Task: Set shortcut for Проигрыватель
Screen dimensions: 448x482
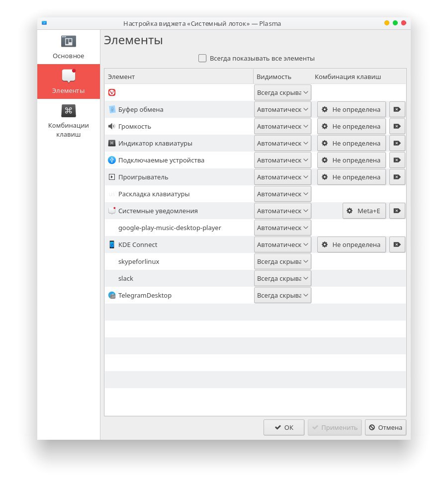Action: 352,177
